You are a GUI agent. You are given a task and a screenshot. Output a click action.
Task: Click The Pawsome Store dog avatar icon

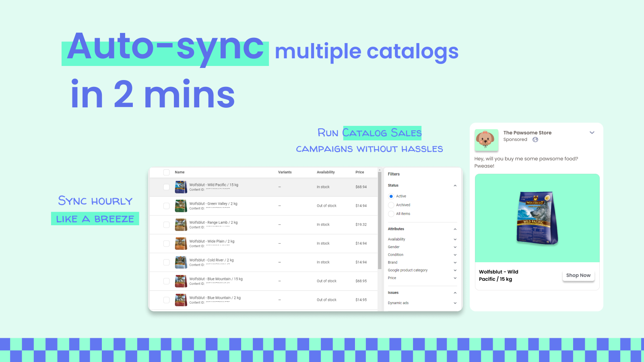click(486, 140)
